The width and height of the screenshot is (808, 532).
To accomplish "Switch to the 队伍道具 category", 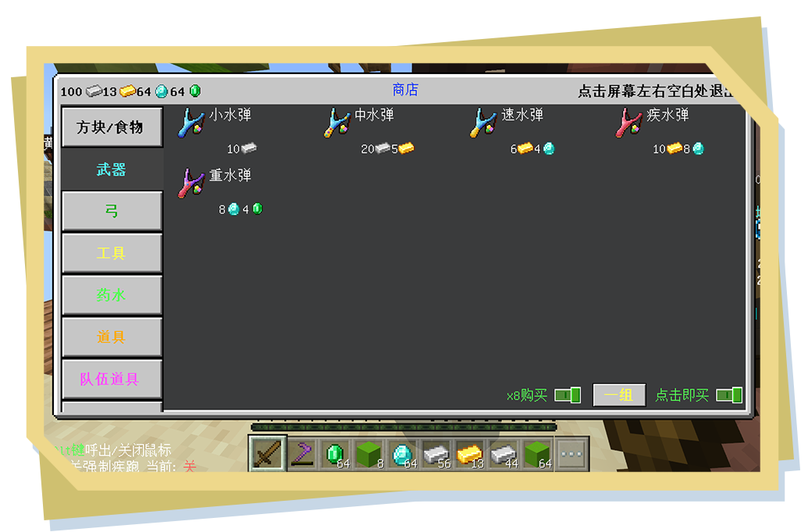I will pos(112,380).
